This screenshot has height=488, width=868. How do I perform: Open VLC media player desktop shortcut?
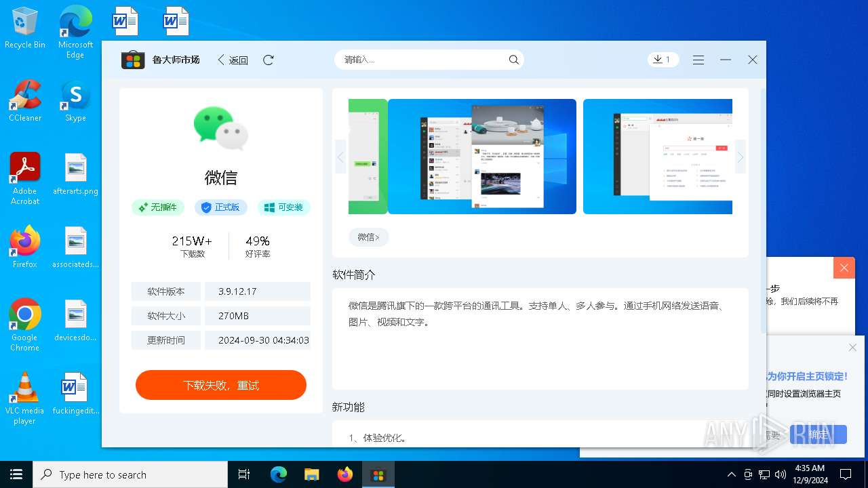[x=25, y=399]
